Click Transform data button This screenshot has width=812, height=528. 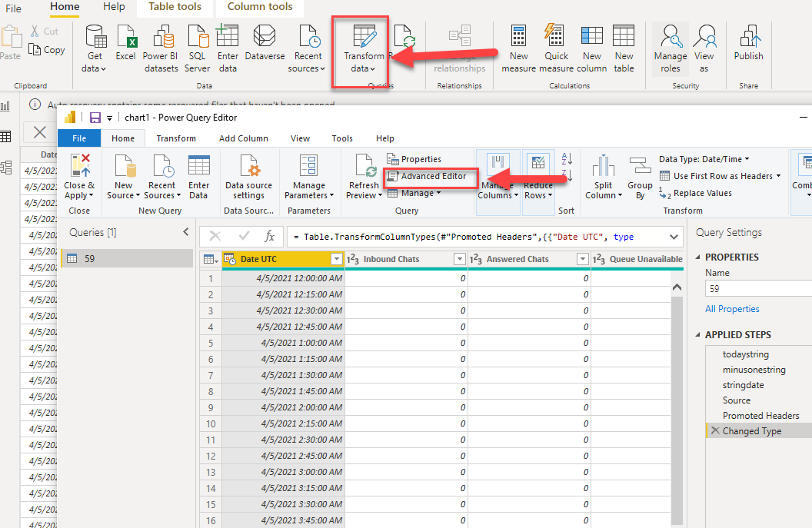[364, 49]
